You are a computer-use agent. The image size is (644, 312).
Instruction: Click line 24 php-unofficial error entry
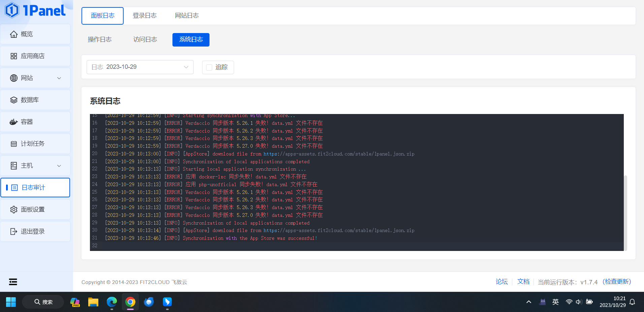tap(211, 185)
